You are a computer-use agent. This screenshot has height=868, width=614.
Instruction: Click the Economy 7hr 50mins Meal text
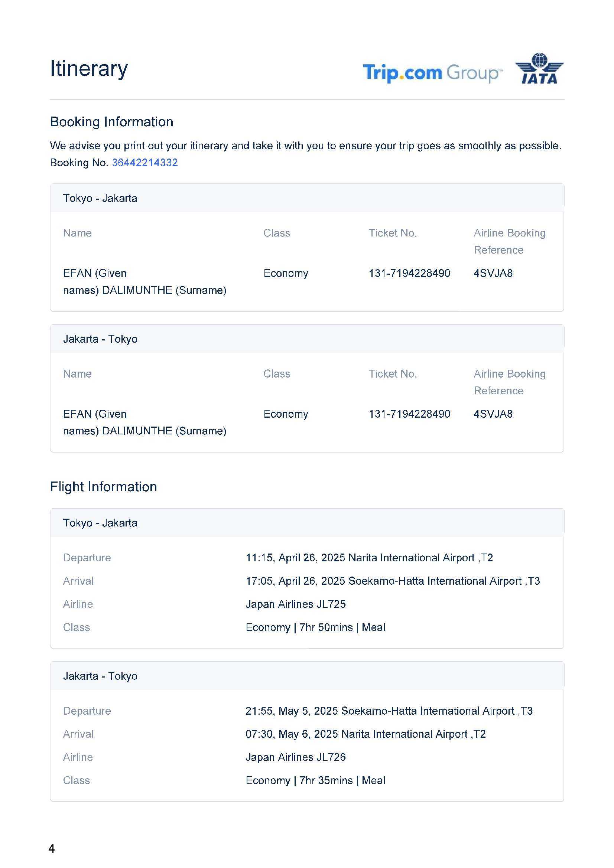(315, 627)
